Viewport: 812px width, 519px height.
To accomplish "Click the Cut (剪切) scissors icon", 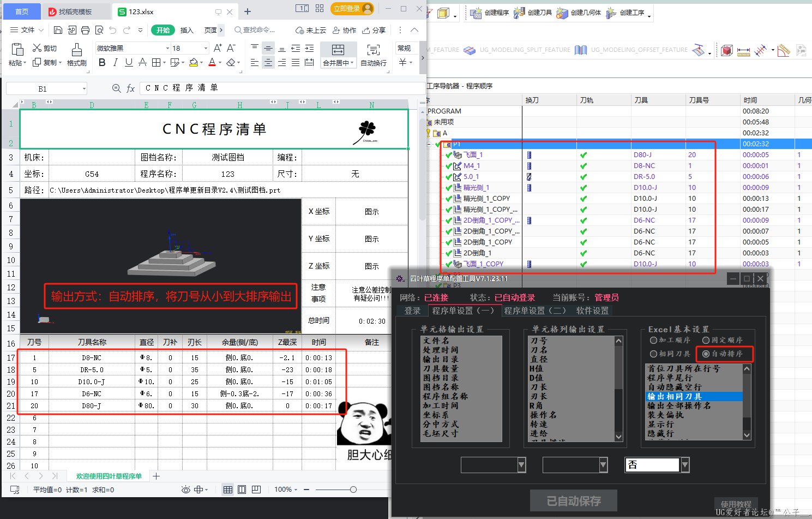I will 37,48.
